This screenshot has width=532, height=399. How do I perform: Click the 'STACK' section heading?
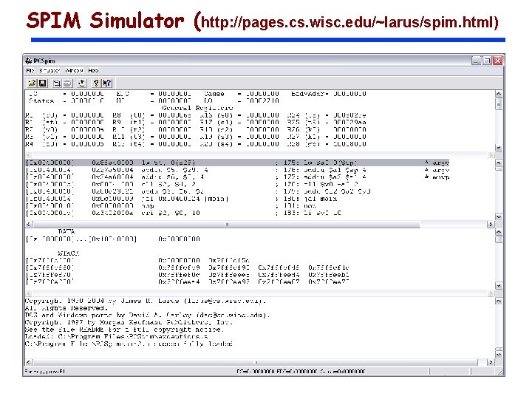(68, 253)
